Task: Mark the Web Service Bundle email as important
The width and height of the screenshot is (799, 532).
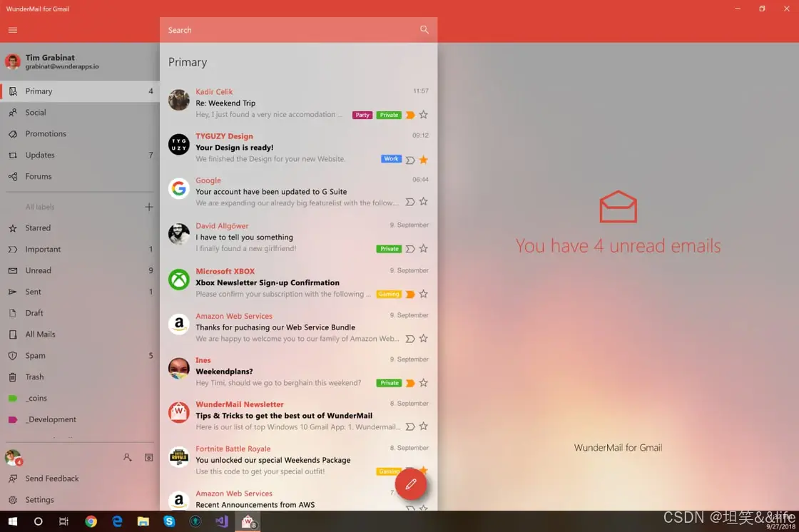Action: point(409,339)
